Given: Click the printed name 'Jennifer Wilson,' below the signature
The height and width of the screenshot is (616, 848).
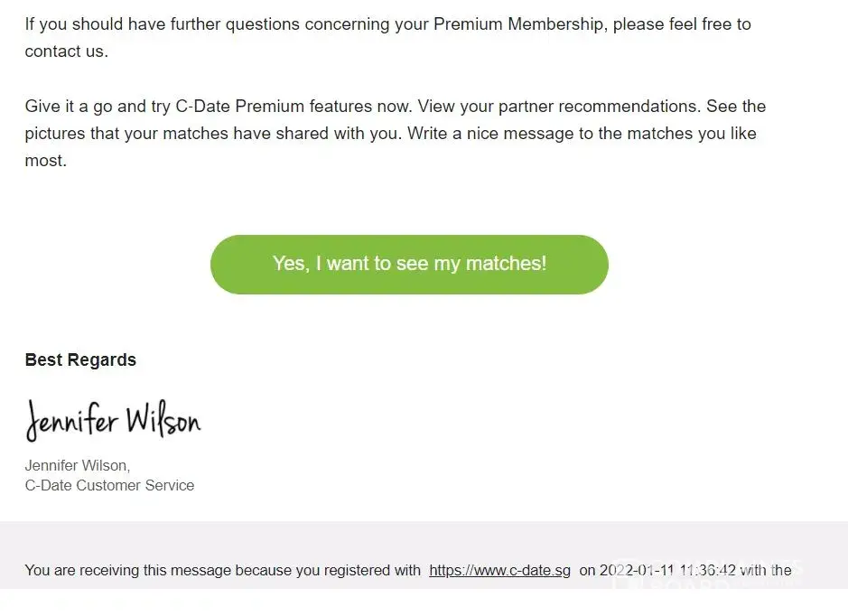Looking at the screenshot, I should click(x=78, y=466).
